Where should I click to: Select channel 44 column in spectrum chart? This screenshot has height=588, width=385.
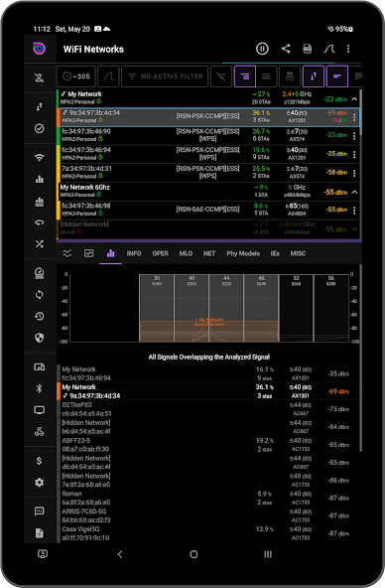[226, 308]
